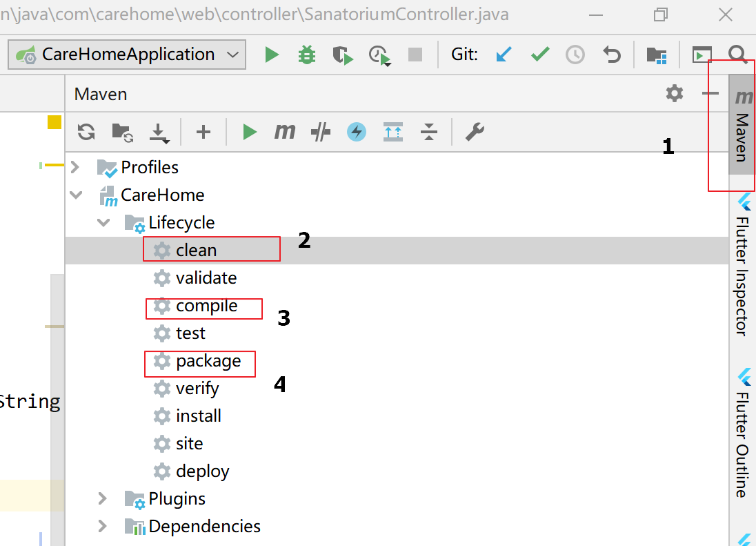
Task: Click the Run Anything icon in the toolbar
Action: [x=702, y=55]
